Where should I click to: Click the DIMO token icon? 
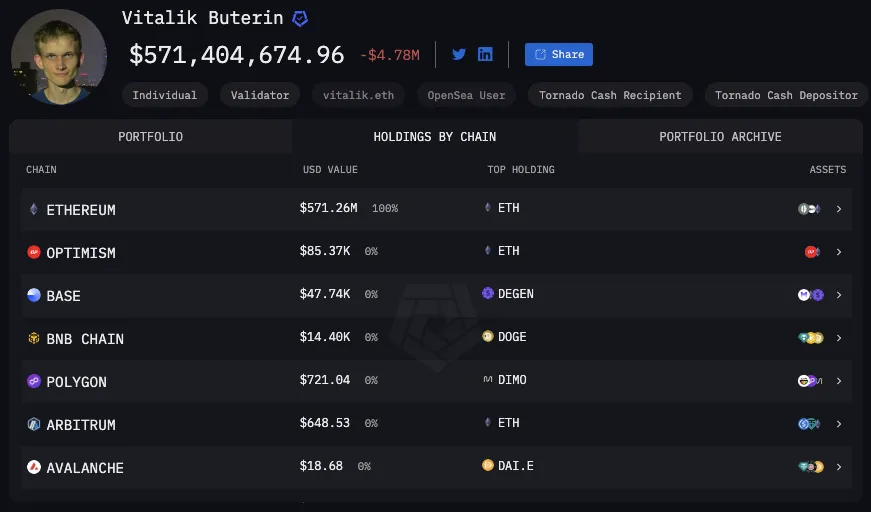coord(488,379)
